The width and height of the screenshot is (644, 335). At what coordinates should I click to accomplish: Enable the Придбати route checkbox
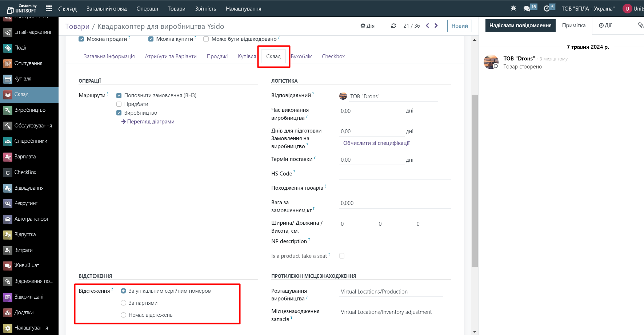coord(119,104)
